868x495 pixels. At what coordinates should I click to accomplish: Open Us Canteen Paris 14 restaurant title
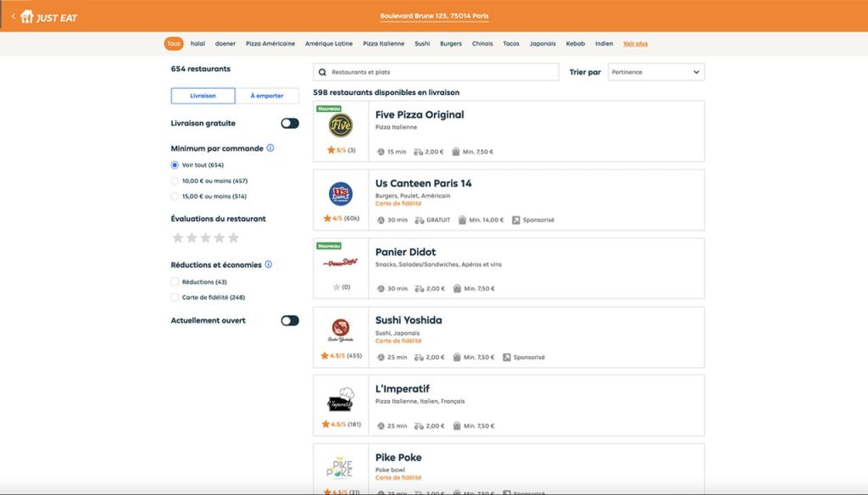(x=424, y=183)
